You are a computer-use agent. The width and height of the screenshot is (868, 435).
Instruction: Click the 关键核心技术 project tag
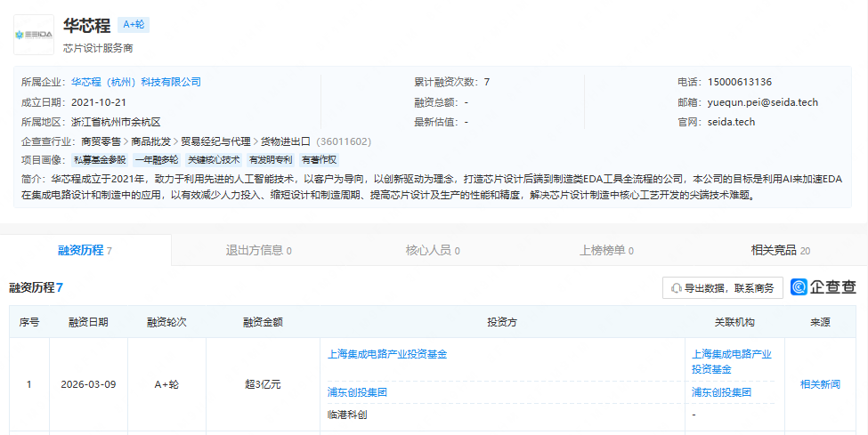[213, 160]
